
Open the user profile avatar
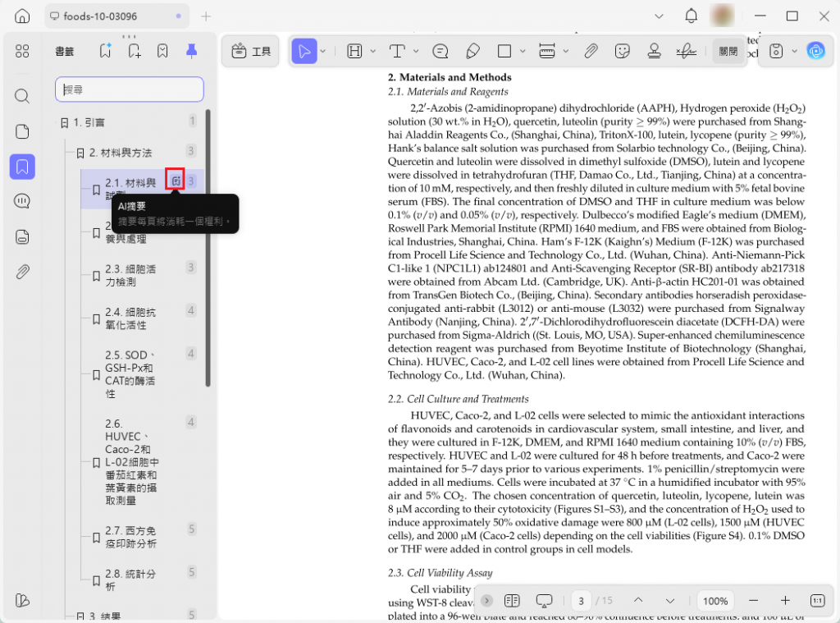(722, 16)
